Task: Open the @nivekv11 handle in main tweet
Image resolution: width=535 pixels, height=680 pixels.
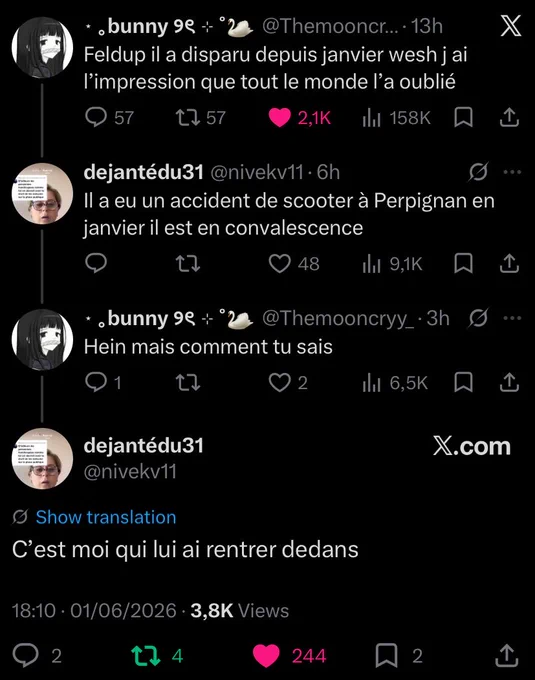Action: [130, 472]
